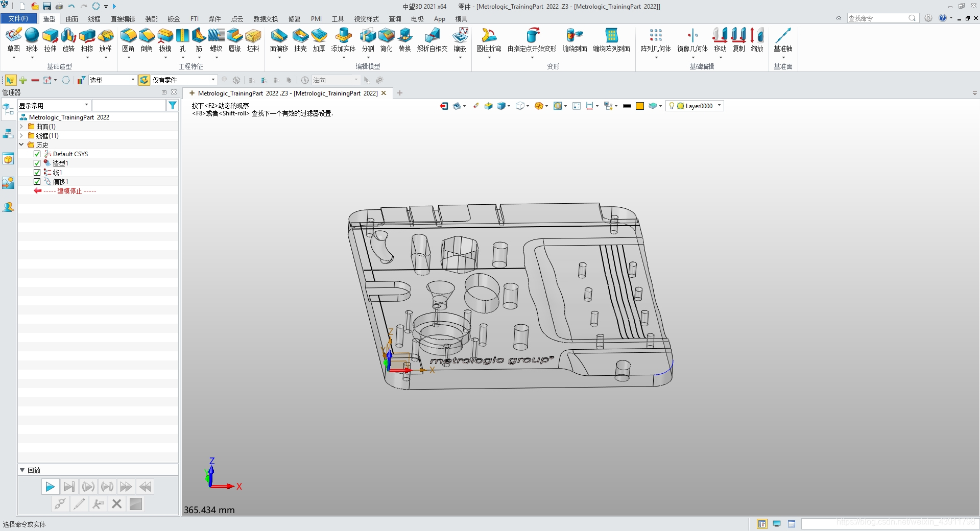Choose the 球体 sphere tool

[32, 40]
